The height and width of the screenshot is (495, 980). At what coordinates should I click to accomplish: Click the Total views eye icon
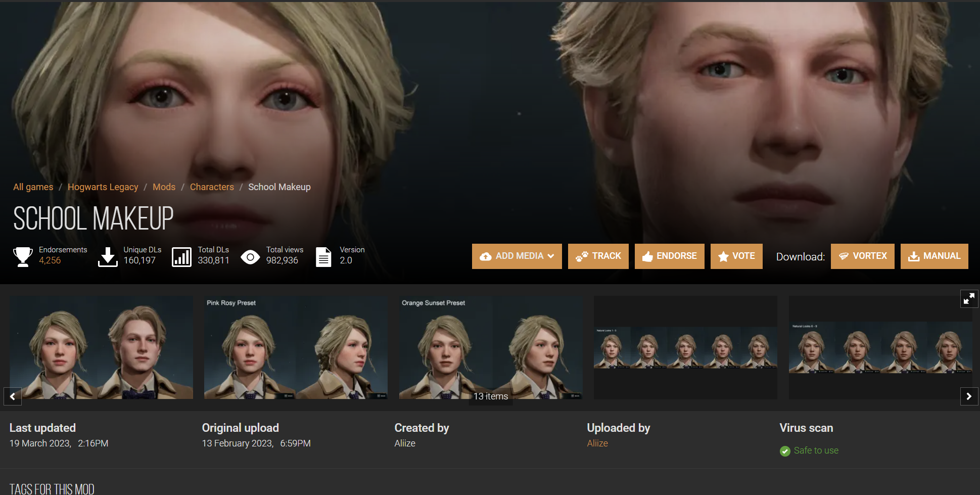pyautogui.click(x=250, y=257)
